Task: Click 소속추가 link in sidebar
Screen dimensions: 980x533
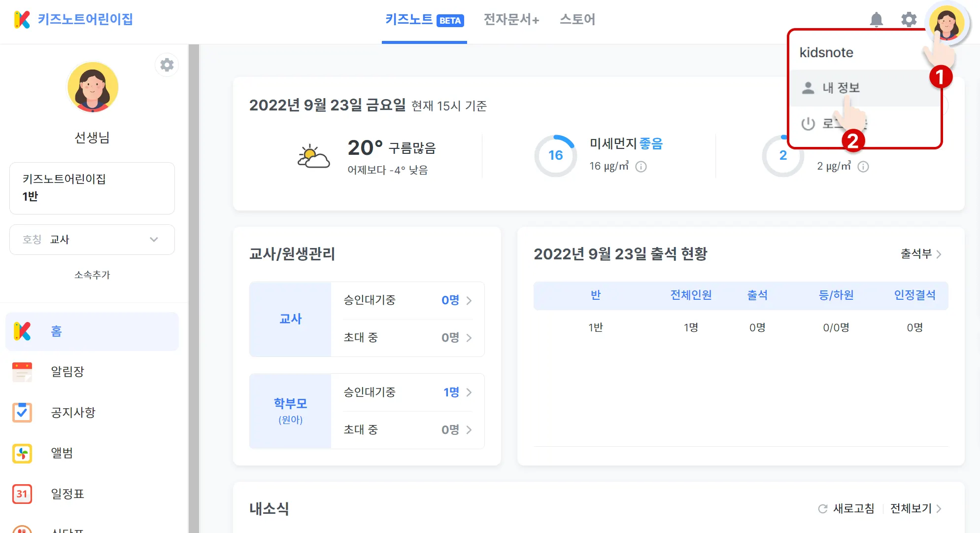Action: point(92,275)
